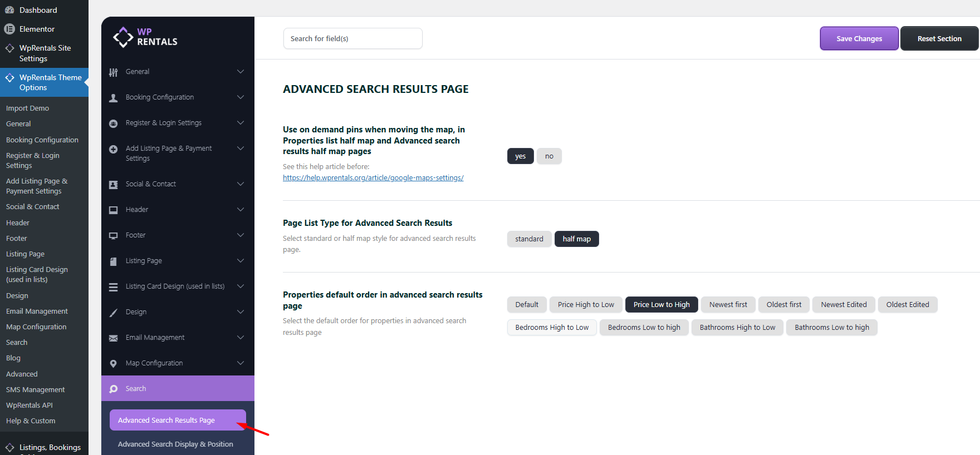Viewport: 980px width, 455px height.
Task: Click the Map Configuration pin icon
Action: 114,364
